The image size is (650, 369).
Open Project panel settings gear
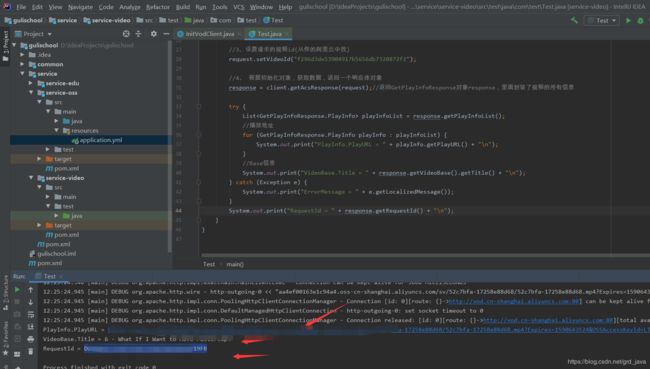click(154, 34)
